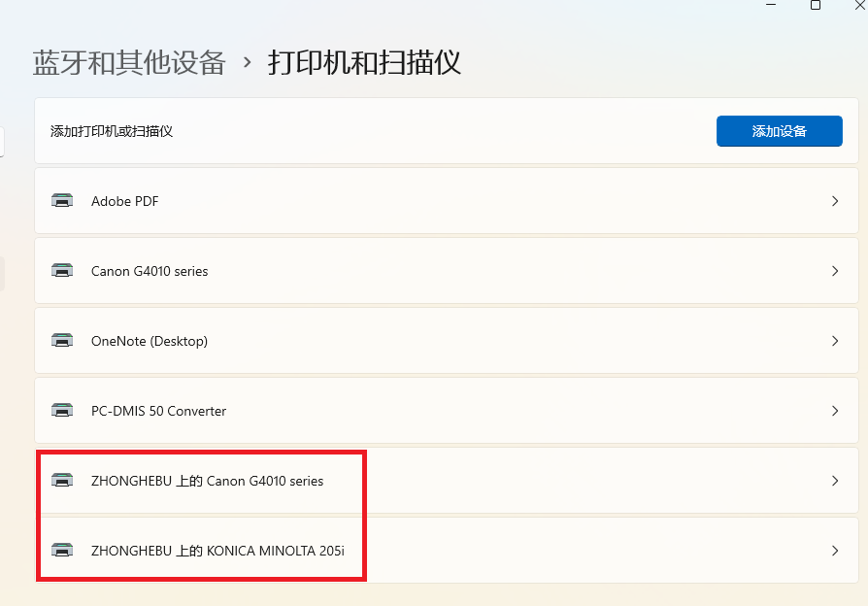Expand ZHONGHEBU 上的 Canon G4010 series chevron

pyautogui.click(x=835, y=481)
